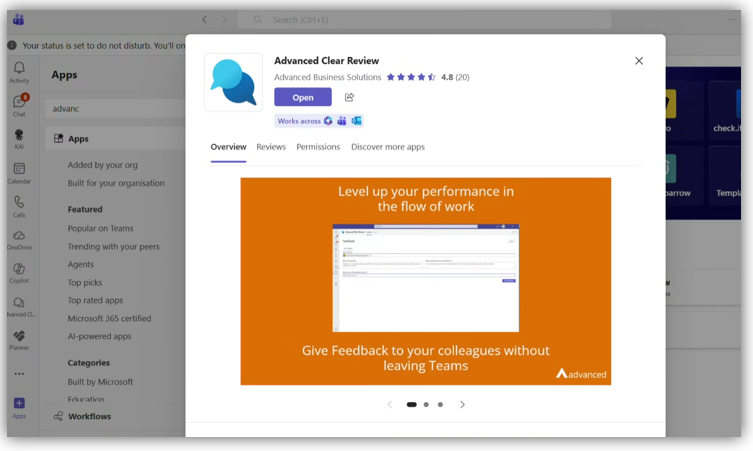The height and width of the screenshot is (451, 753).
Task: Select Apps section in the left panel
Action: coord(115,139)
